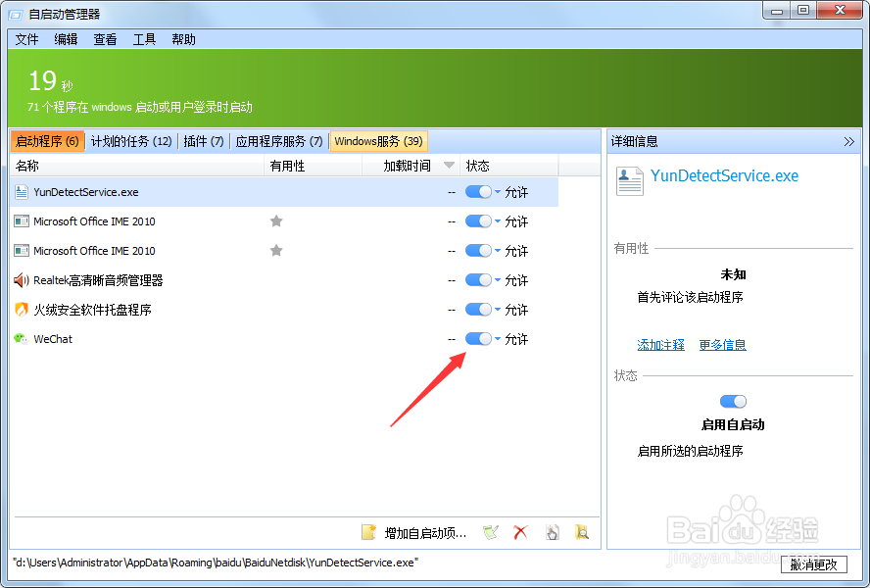The width and height of the screenshot is (870, 588).
Task: Click 撤消更改 button
Action: [x=814, y=564]
